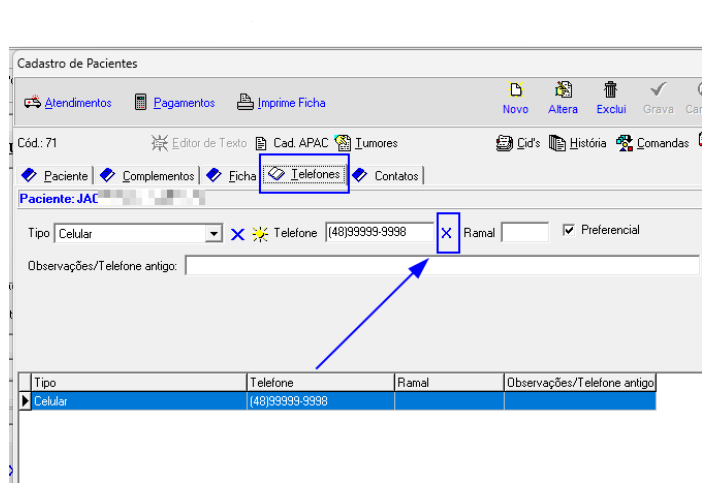Expand the Tipo dropdown
Image resolution: width=717 pixels, height=483 pixels.
coord(213,234)
